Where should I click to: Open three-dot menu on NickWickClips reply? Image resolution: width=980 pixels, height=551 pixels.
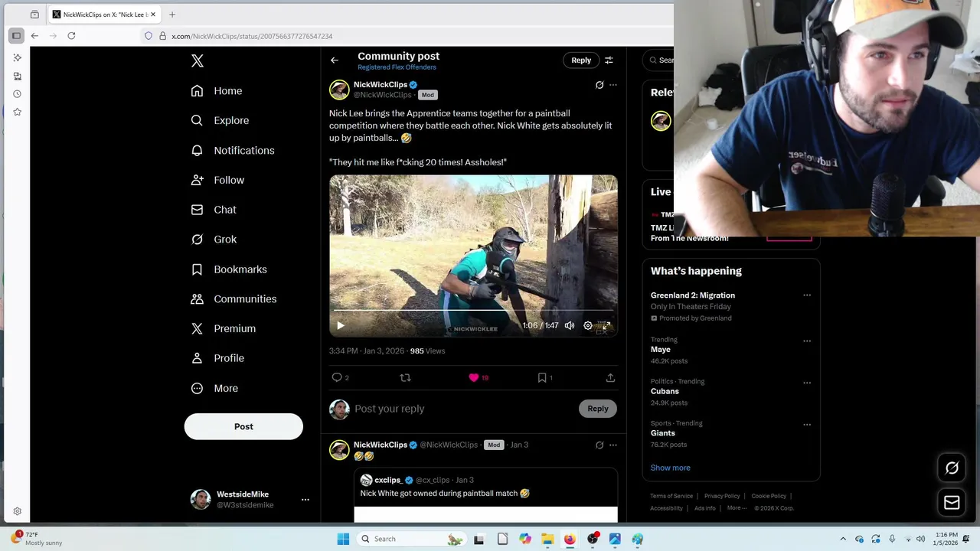click(x=613, y=445)
